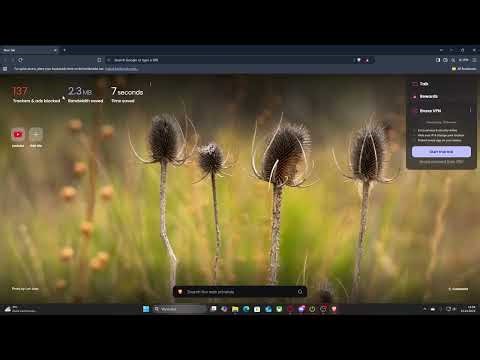Click the taskbar search box
Image resolution: width=480 pixels, height=360 pixels.
(180, 309)
